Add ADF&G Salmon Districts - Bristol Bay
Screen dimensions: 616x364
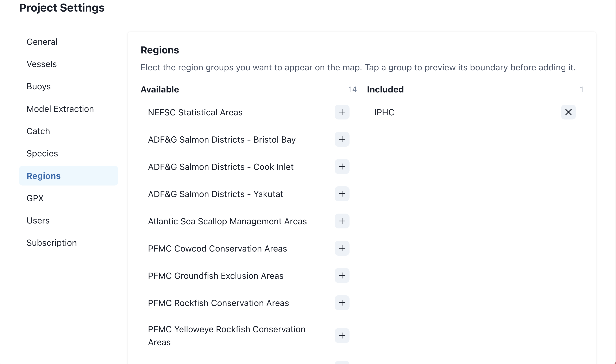pos(342,139)
